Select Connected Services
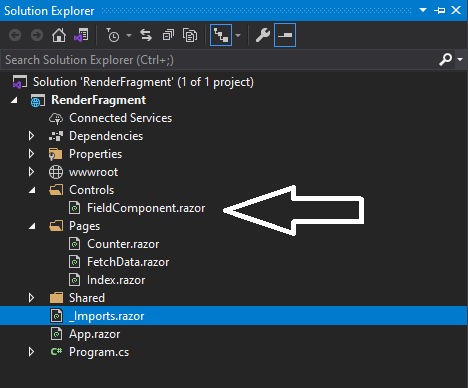The image size is (468, 388). click(x=120, y=118)
